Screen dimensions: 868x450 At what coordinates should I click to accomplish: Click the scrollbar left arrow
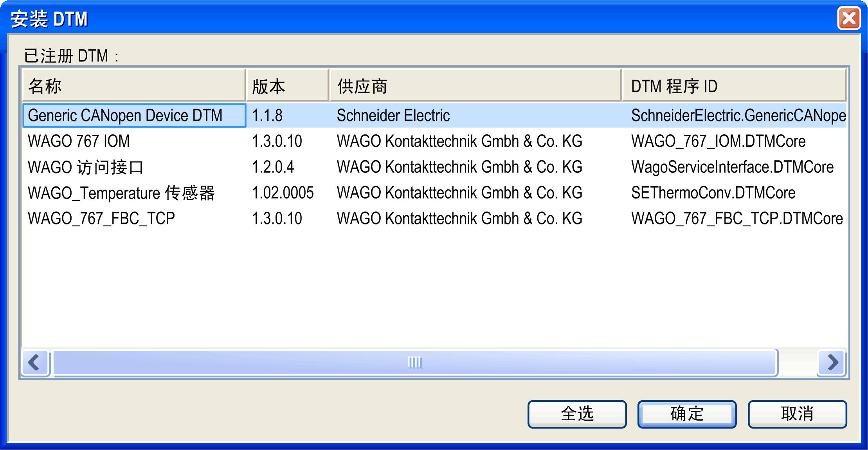click(x=35, y=362)
